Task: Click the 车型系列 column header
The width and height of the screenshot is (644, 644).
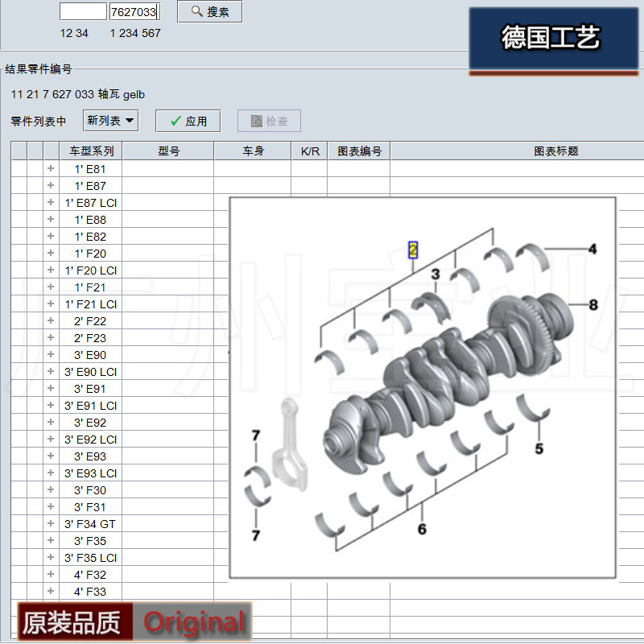Action: [x=91, y=151]
